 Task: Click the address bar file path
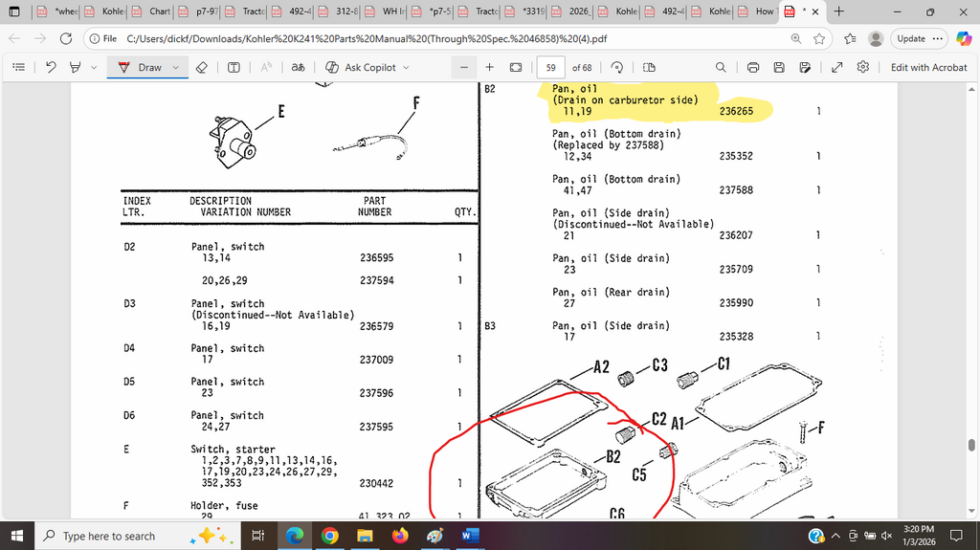coord(367,39)
